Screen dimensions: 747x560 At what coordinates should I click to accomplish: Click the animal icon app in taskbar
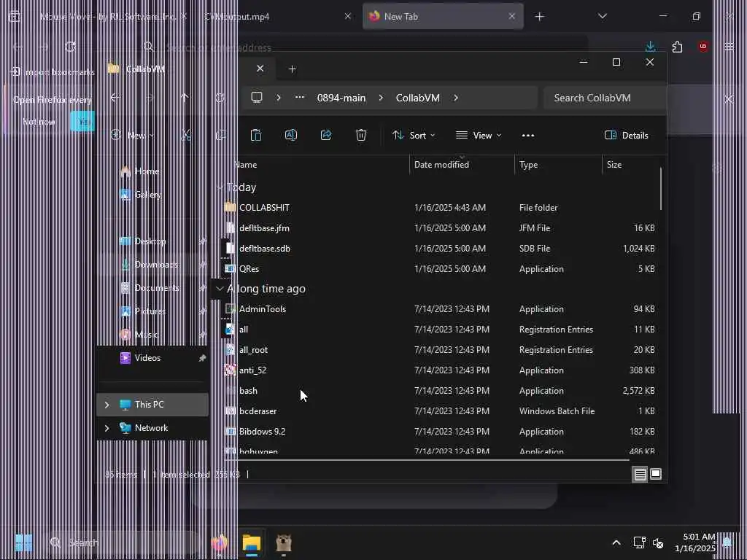(x=284, y=542)
